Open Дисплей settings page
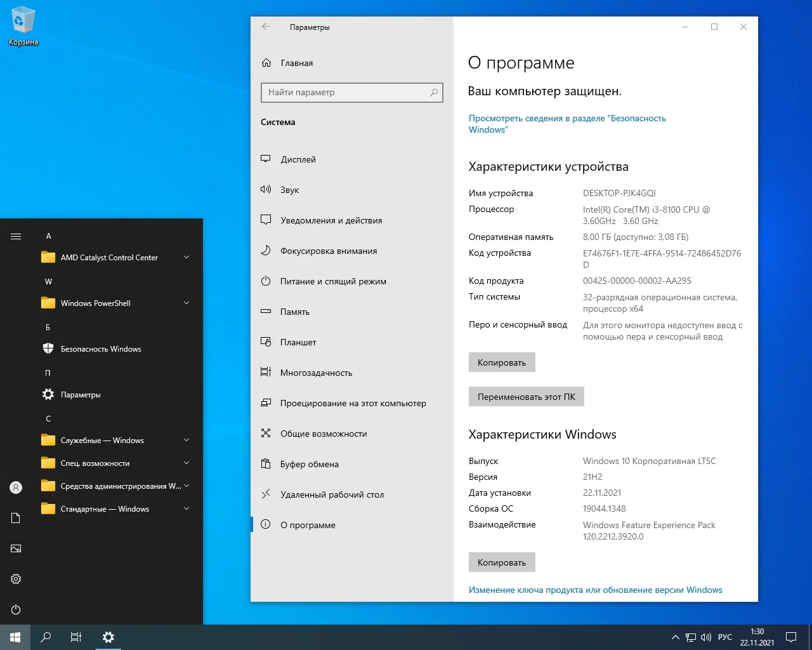 pyautogui.click(x=351, y=159)
